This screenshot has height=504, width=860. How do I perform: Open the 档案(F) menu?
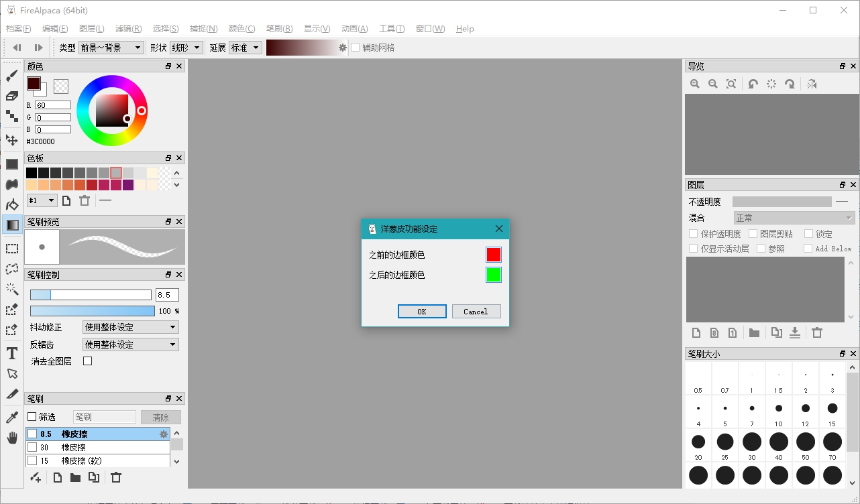19,29
